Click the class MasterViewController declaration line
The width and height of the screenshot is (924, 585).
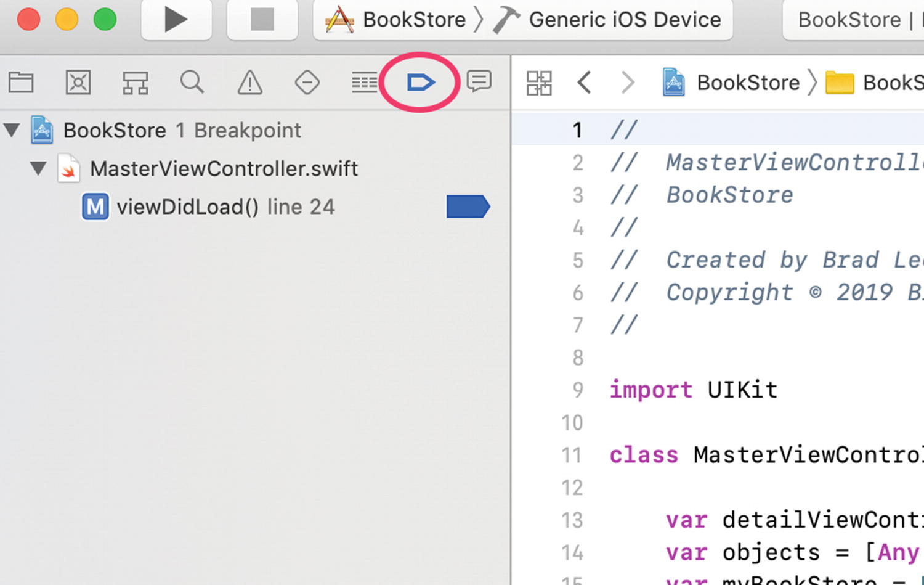(766, 455)
